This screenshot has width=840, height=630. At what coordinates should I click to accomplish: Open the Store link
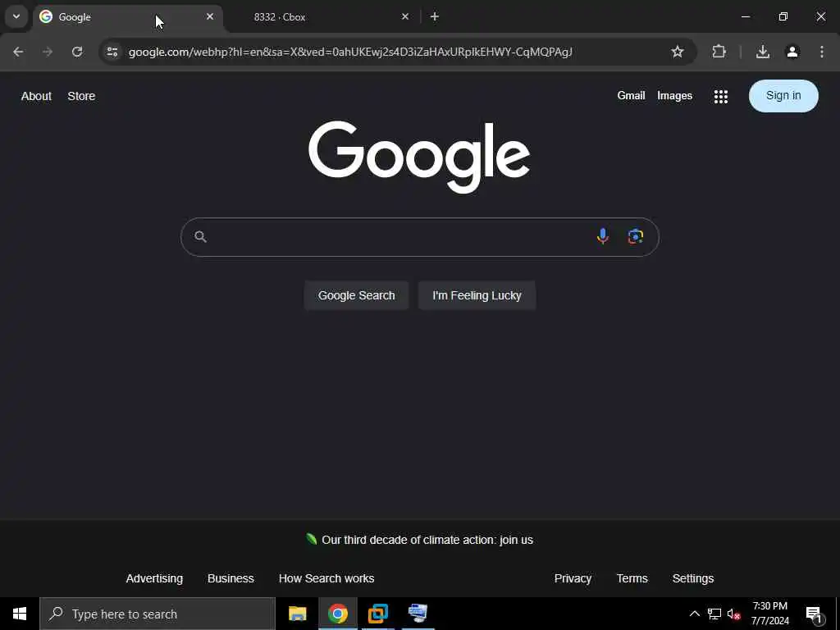81,96
